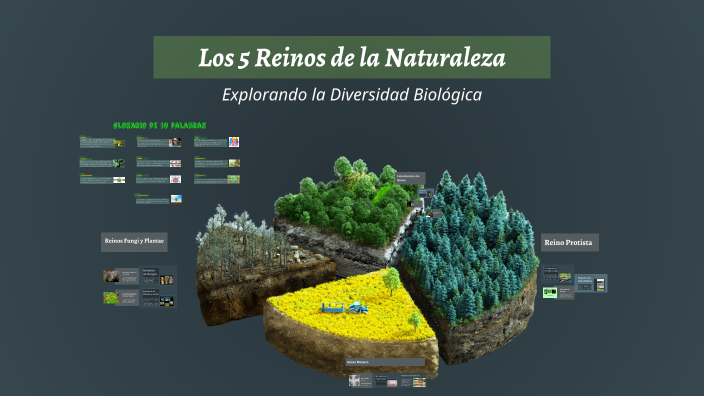
Task: Select the tree with blue sky thumbnail
Action: [176, 198]
